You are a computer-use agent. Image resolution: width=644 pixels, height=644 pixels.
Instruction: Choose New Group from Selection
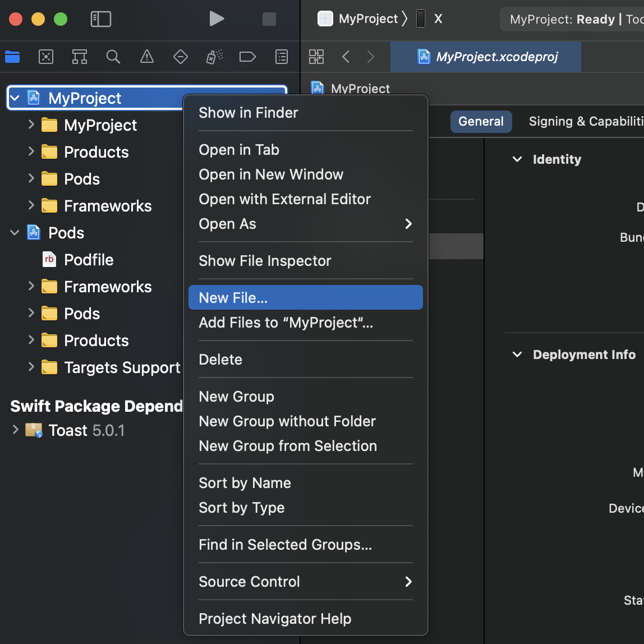click(305, 445)
